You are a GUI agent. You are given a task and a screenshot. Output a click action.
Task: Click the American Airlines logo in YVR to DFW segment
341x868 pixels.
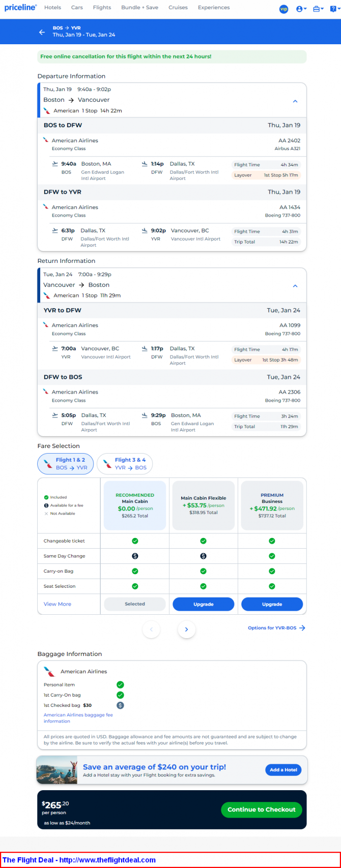coord(46,325)
